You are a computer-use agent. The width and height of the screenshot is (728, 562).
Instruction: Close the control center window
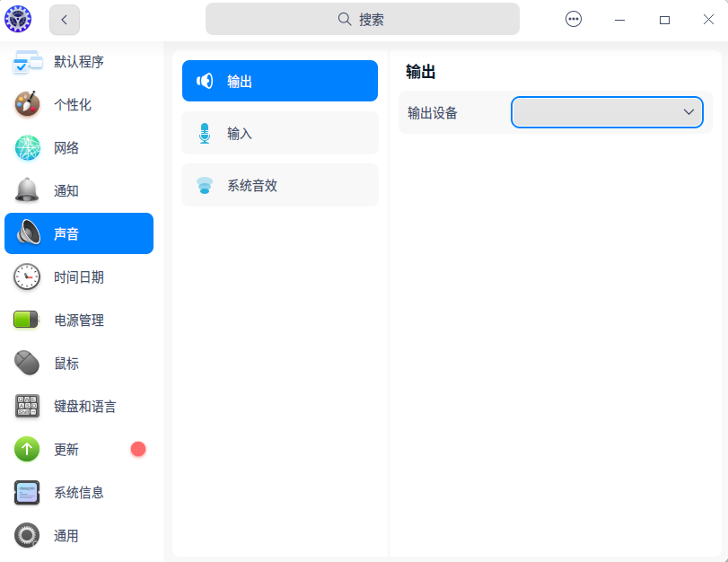pos(708,20)
